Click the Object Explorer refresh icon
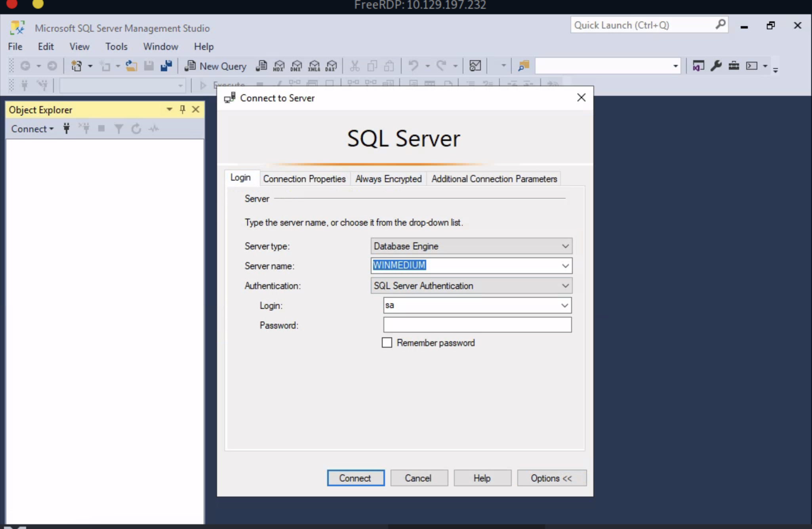This screenshot has height=529, width=812. click(136, 129)
